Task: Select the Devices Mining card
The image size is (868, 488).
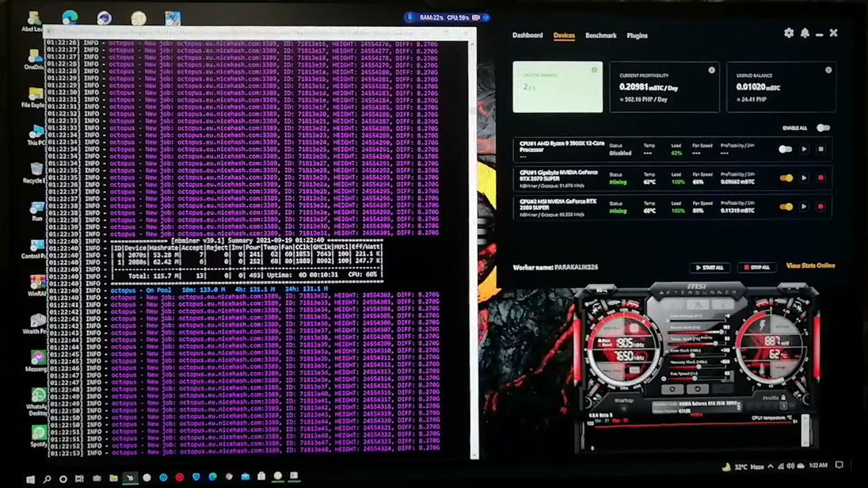Action: point(557,87)
